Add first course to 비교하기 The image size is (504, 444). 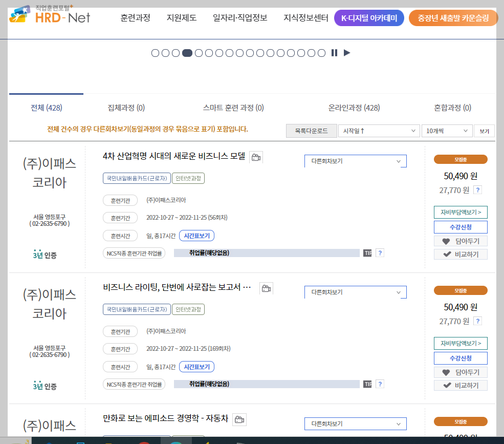tap(461, 254)
